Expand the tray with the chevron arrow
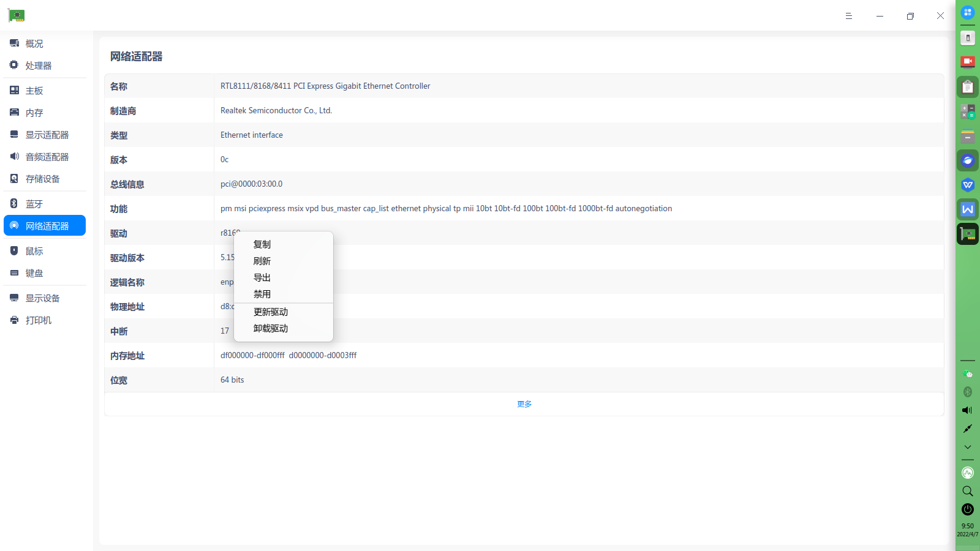980x551 pixels. [968, 447]
